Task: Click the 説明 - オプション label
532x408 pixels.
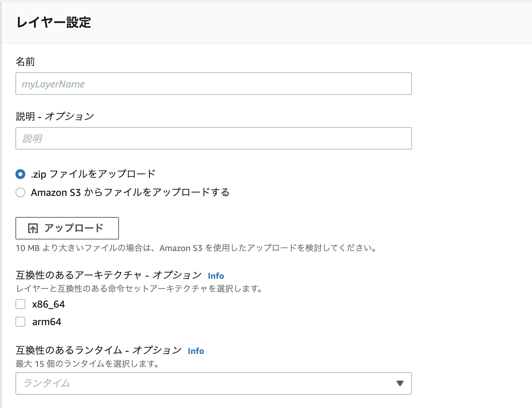Action: (x=54, y=116)
